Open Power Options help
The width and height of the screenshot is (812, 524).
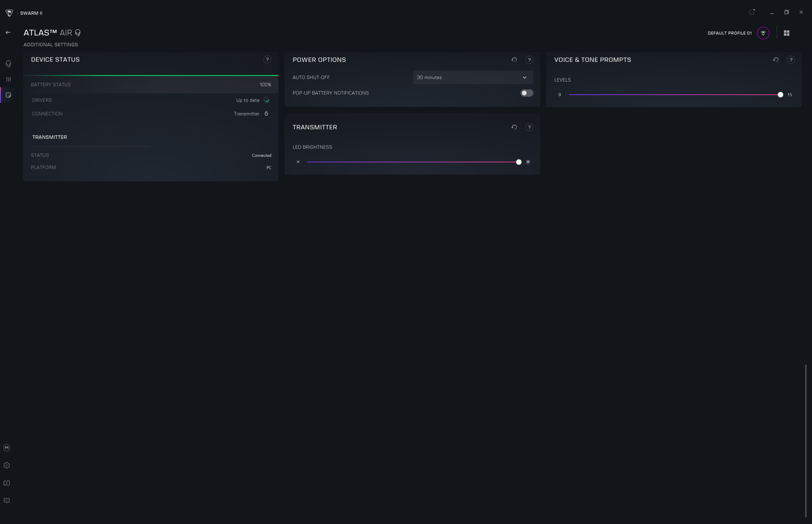[x=529, y=60]
